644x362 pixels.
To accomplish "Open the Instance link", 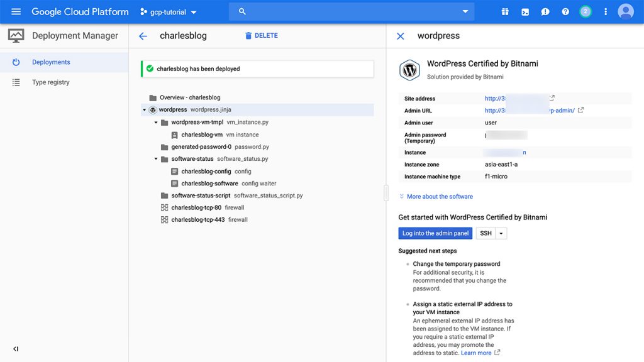I will point(505,152).
